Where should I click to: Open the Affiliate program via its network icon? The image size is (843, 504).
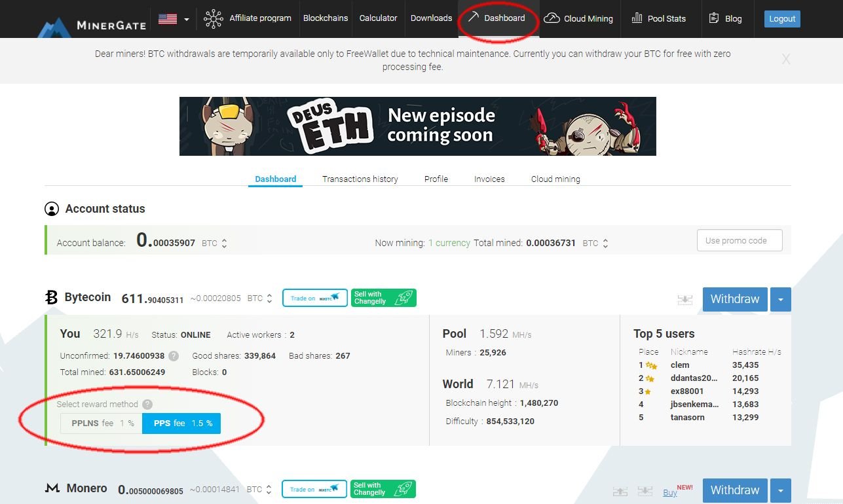tap(212, 19)
